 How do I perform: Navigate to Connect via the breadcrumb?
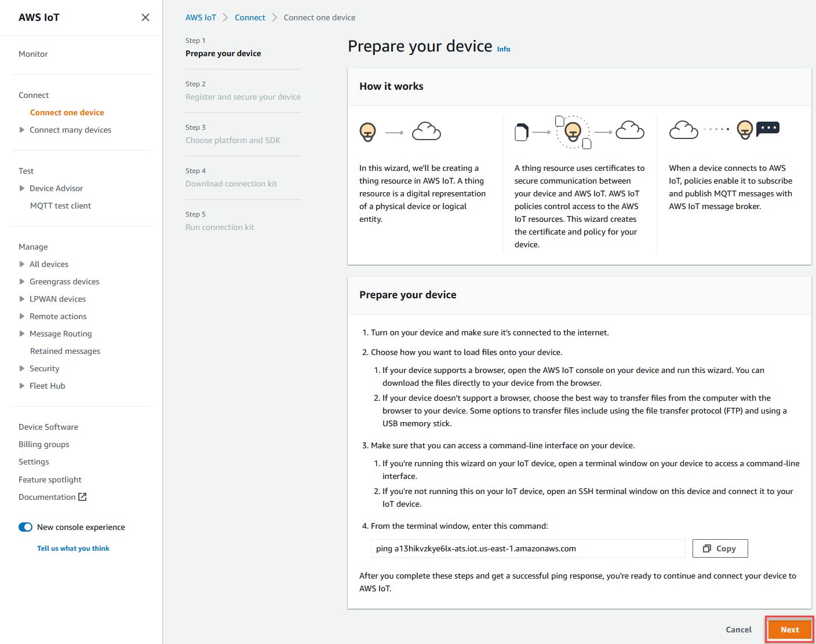pos(250,17)
